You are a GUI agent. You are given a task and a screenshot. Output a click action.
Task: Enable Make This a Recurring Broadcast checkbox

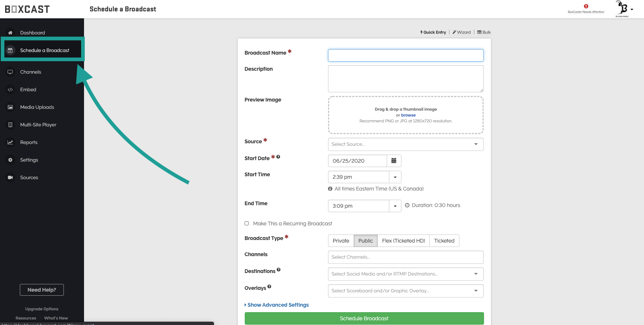pyautogui.click(x=247, y=224)
